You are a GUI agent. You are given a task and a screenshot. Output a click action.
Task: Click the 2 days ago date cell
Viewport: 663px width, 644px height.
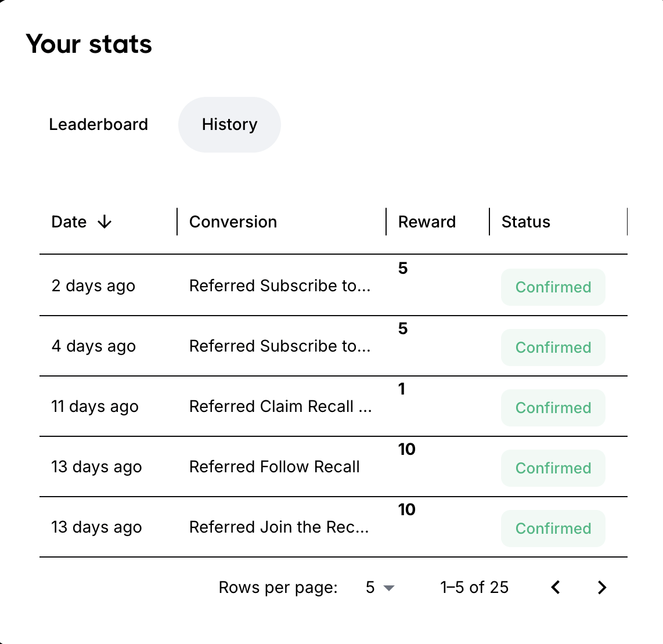(x=93, y=286)
